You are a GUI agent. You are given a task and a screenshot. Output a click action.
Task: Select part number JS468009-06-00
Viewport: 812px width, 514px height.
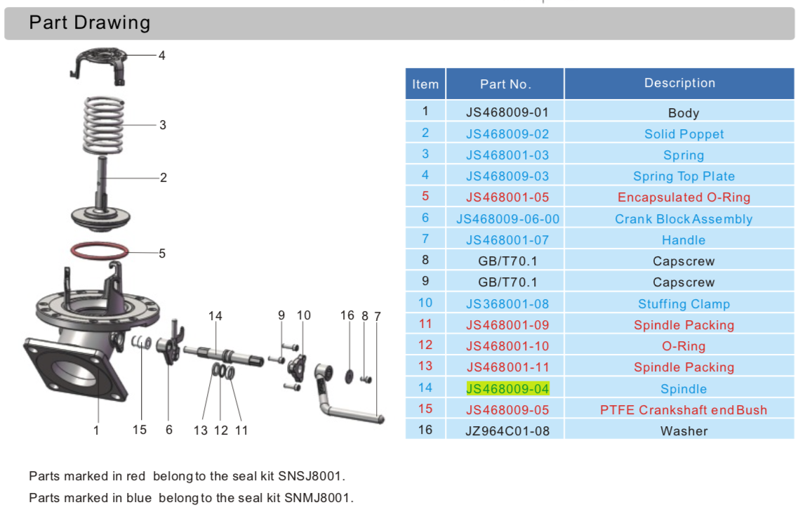coord(507,219)
